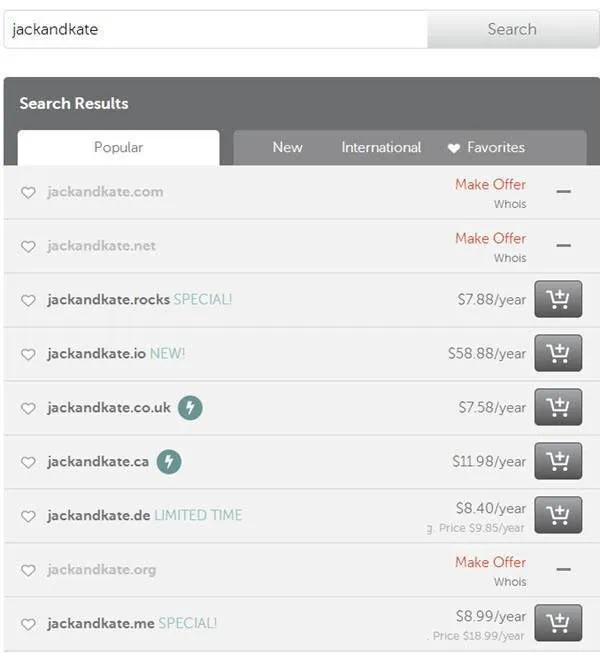This screenshot has height=653, width=600.
Task: Add jackandkate.co.uk to cart
Action: click(558, 408)
